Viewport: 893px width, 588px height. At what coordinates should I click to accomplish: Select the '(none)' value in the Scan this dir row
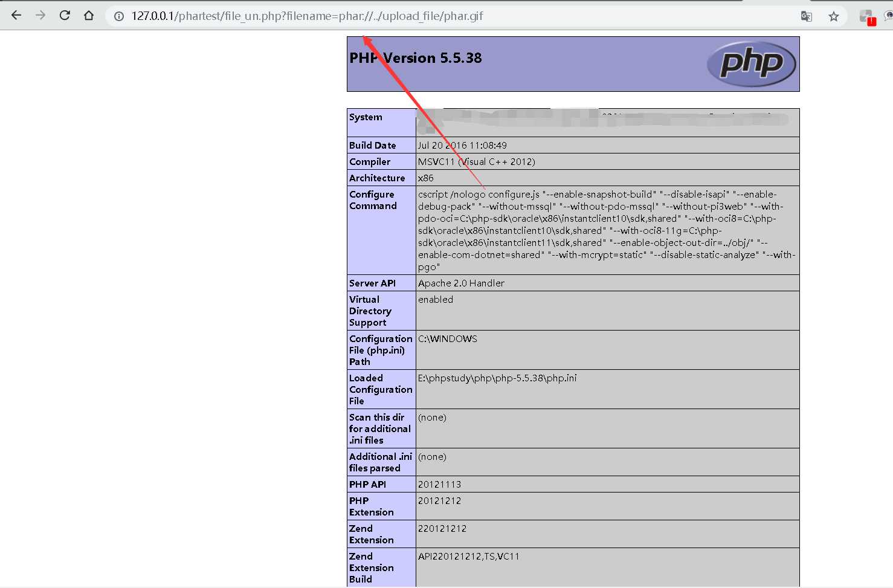432,418
